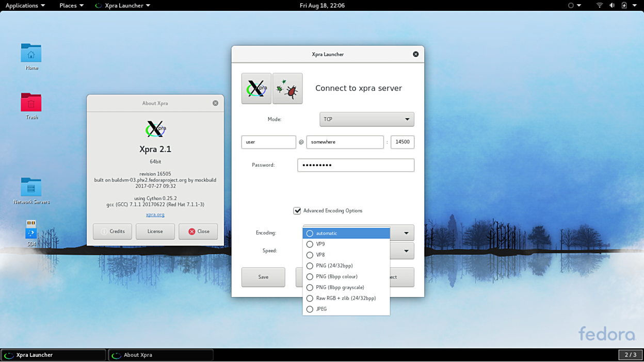Uncheck Advanced Encoding Options checkbox
644x362 pixels.
pos(297,211)
